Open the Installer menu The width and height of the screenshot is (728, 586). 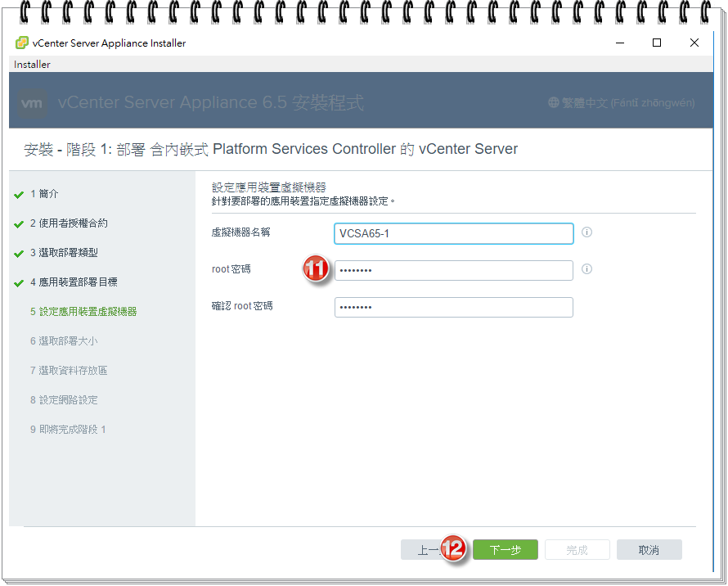point(32,64)
